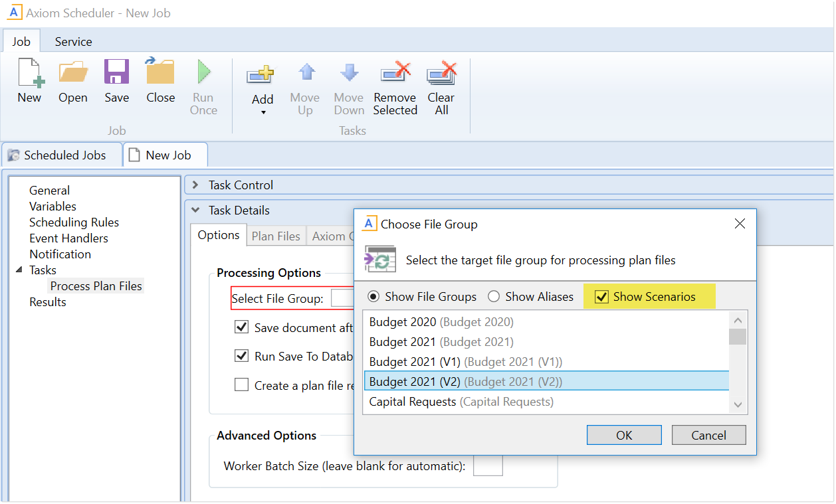Screen dimensions: 836x504
Task: Toggle the Save document checkbox
Action: click(241, 327)
